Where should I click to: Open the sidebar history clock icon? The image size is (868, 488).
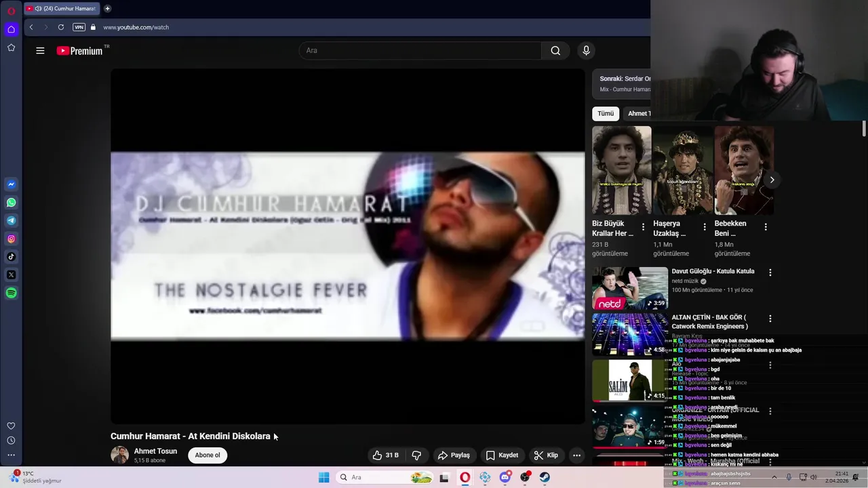point(11,441)
